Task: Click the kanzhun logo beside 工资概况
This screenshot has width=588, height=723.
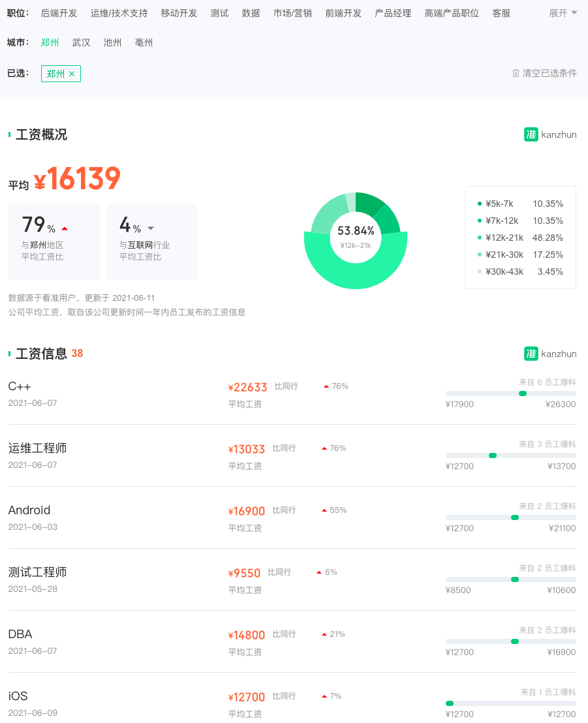Action: tap(530, 134)
